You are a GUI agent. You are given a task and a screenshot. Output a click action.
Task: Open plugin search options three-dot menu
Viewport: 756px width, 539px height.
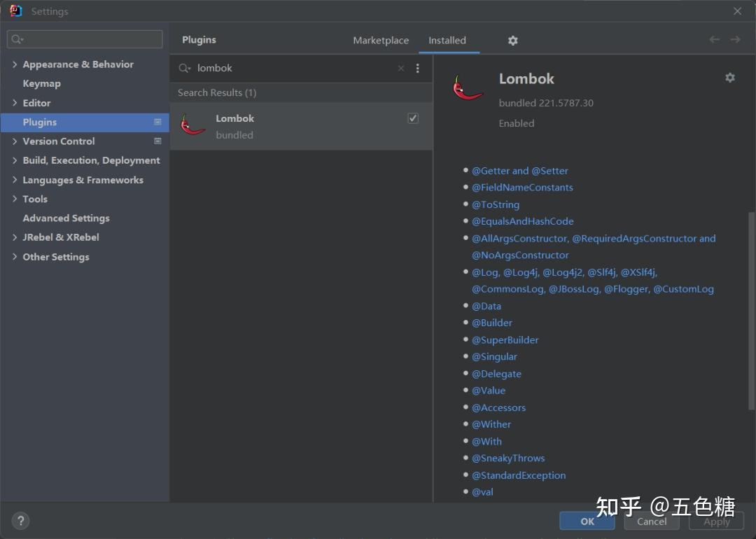click(x=417, y=68)
